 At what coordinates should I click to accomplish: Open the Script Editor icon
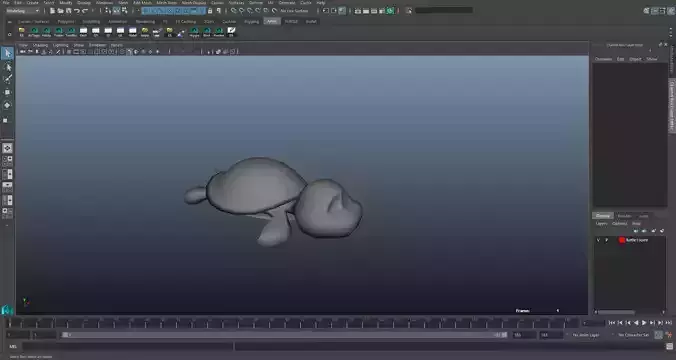click(x=670, y=347)
